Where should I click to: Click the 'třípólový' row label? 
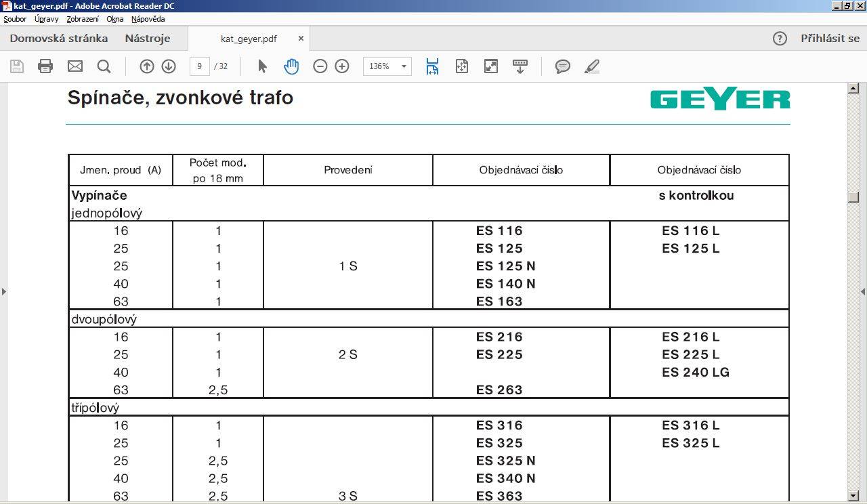pos(96,408)
